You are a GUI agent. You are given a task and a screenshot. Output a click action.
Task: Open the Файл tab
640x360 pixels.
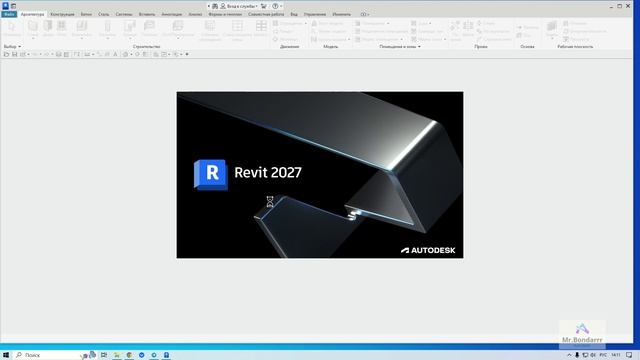click(x=9, y=14)
